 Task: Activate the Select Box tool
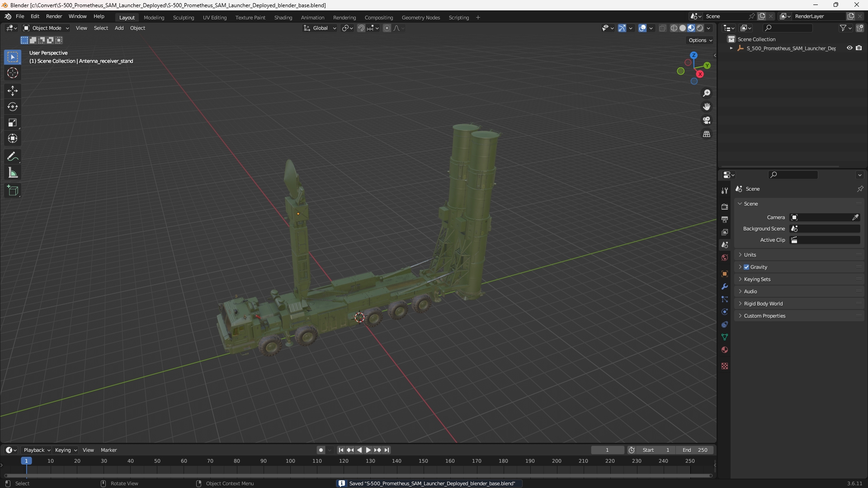(13, 57)
